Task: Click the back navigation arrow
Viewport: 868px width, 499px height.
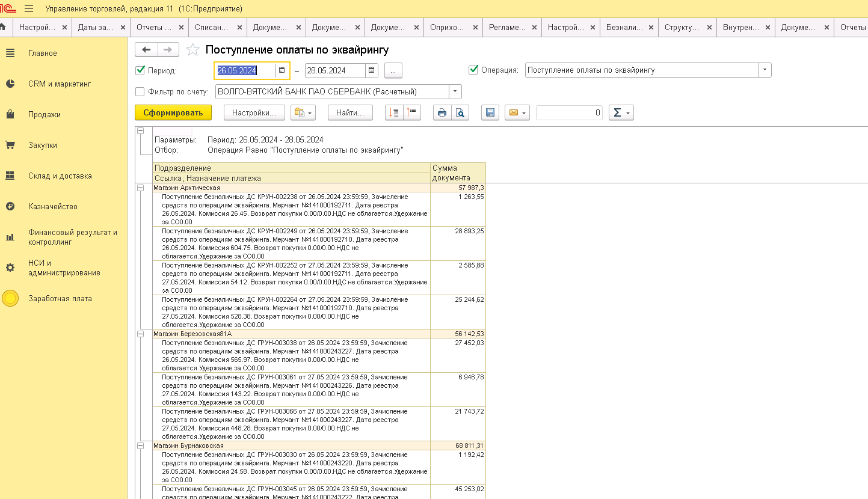Action: click(x=146, y=50)
